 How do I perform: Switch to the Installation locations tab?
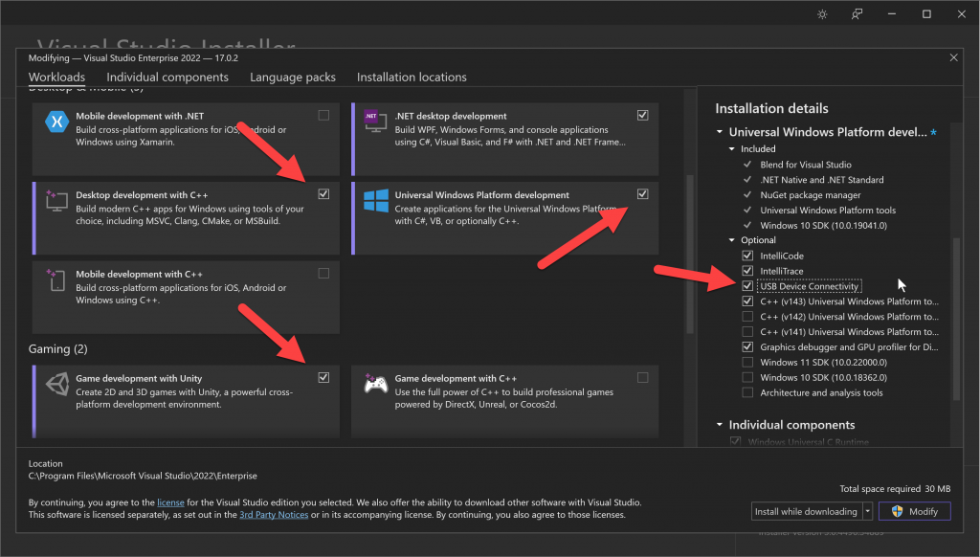(x=412, y=77)
